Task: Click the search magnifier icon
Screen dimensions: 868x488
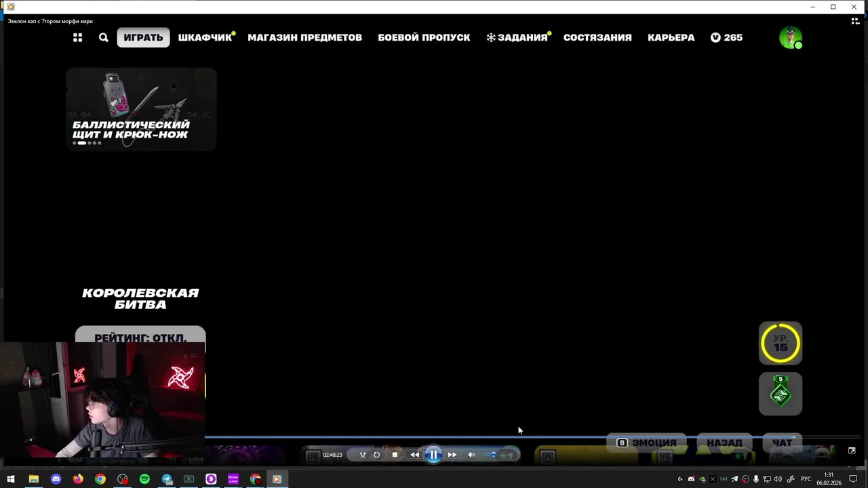Action: coord(103,38)
